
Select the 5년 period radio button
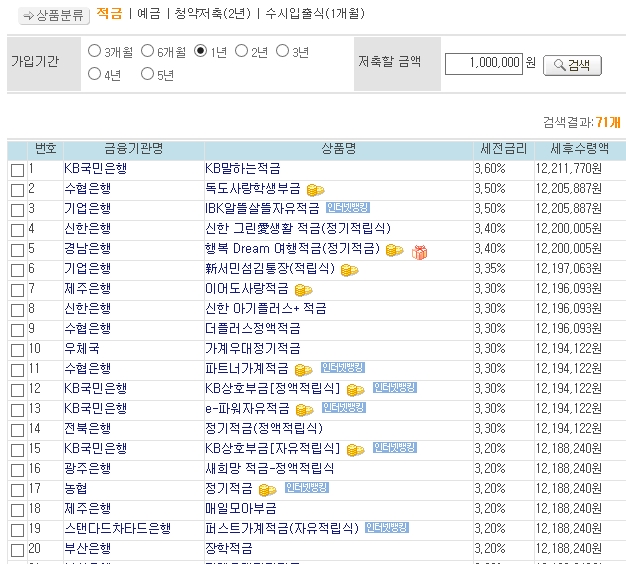[147, 73]
